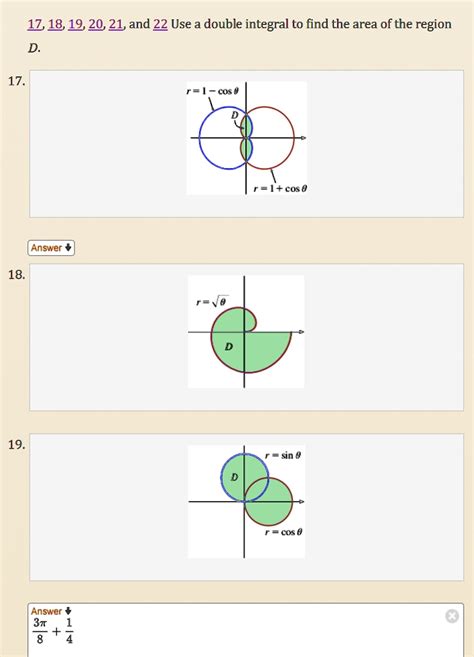This screenshot has width=474, height=657.
Task: Click the r = 1 − cos θ label
Action: 212,91
